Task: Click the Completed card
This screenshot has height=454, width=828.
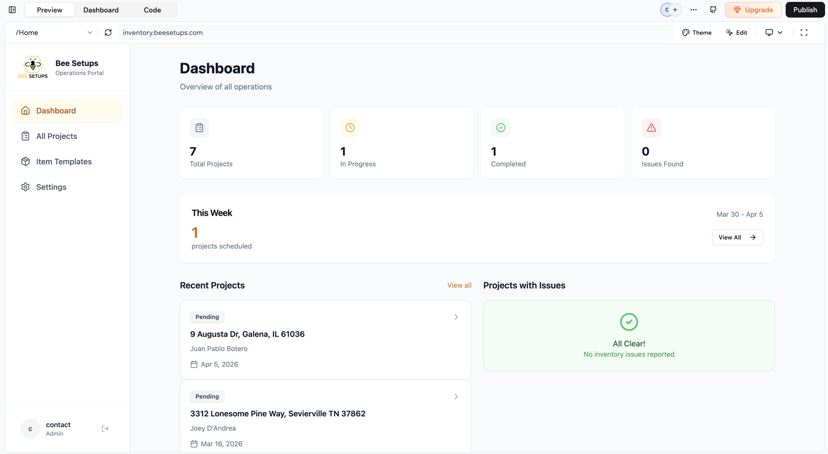Action: click(552, 143)
